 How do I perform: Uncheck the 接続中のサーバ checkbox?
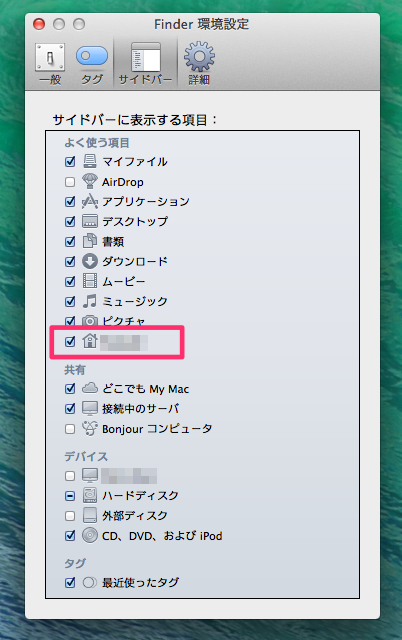[x=70, y=409]
